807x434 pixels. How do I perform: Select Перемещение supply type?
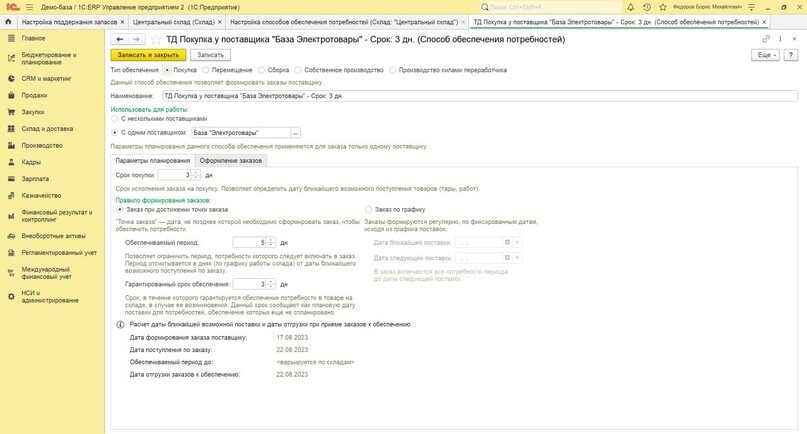coord(206,70)
